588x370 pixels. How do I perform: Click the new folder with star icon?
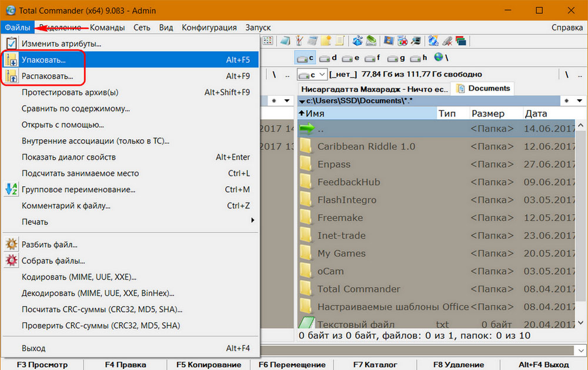(326, 41)
